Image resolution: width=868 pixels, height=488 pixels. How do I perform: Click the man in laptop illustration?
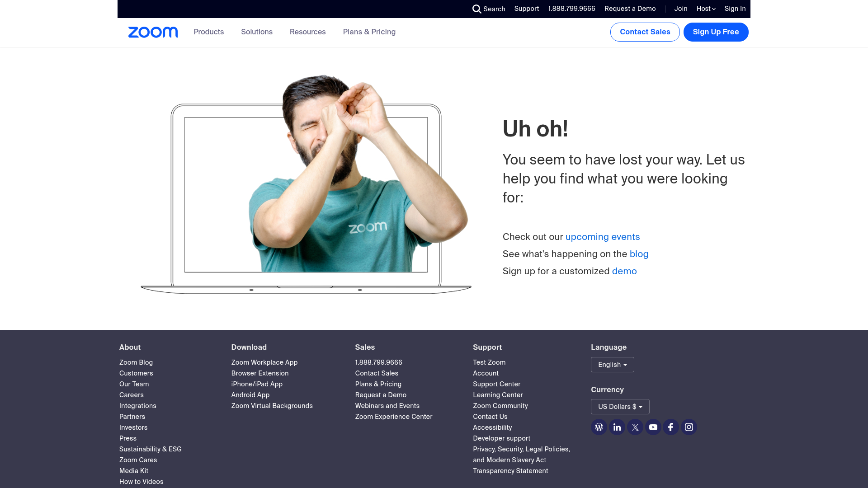click(x=306, y=184)
